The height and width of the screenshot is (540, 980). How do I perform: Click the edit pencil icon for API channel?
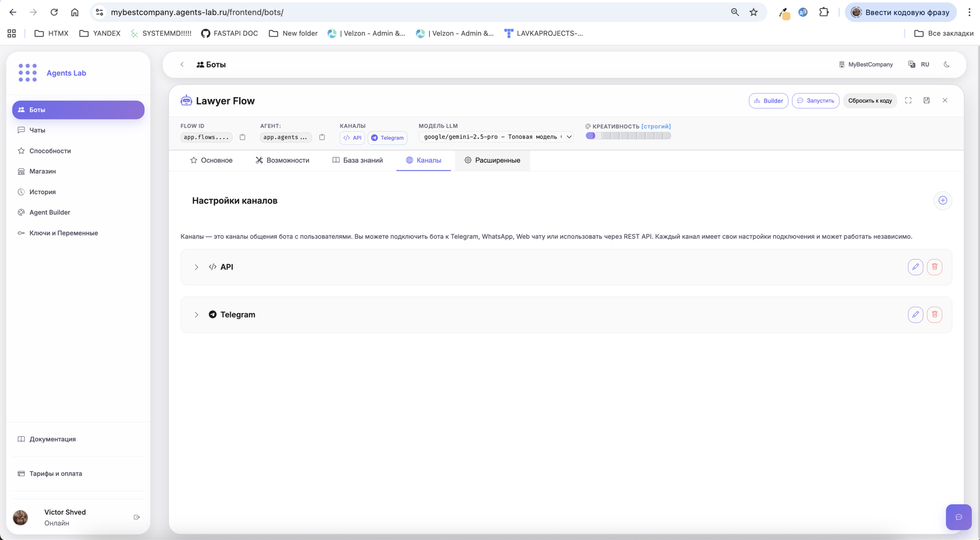(915, 267)
